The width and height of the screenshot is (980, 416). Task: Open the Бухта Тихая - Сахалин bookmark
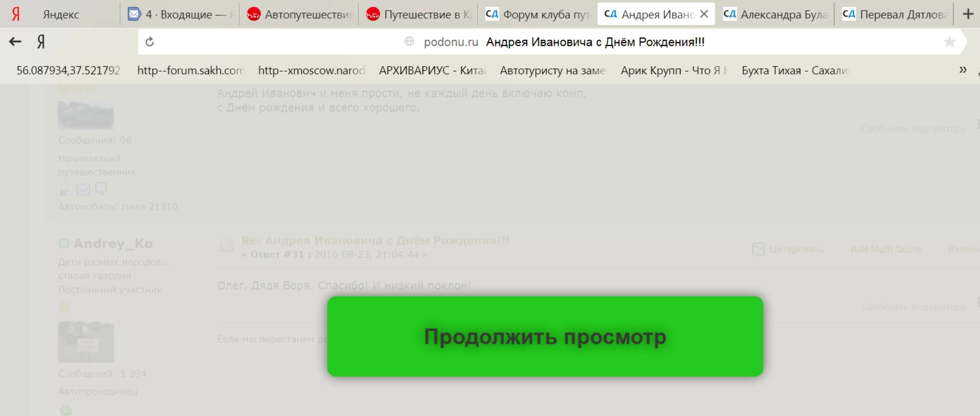[795, 70]
